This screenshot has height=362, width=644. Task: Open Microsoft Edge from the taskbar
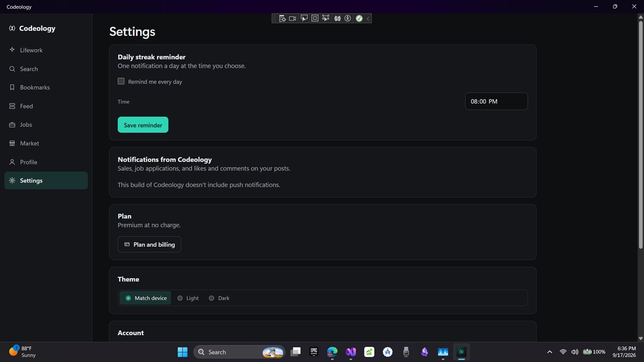click(x=332, y=352)
